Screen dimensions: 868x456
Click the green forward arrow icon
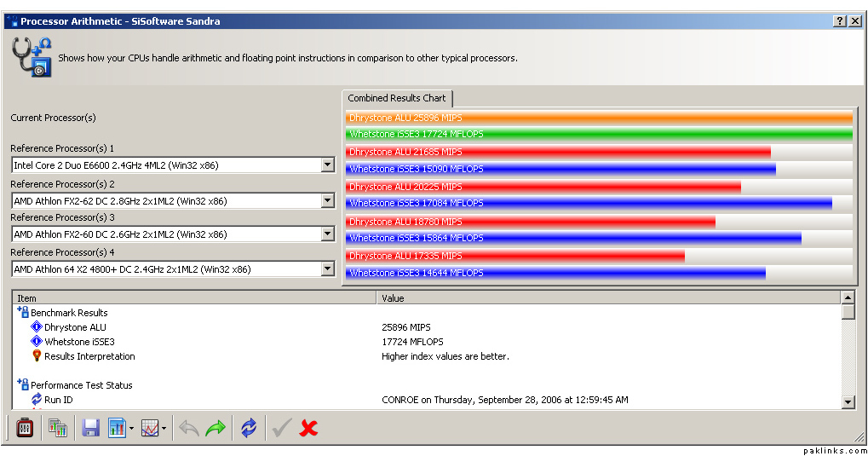[216, 428]
